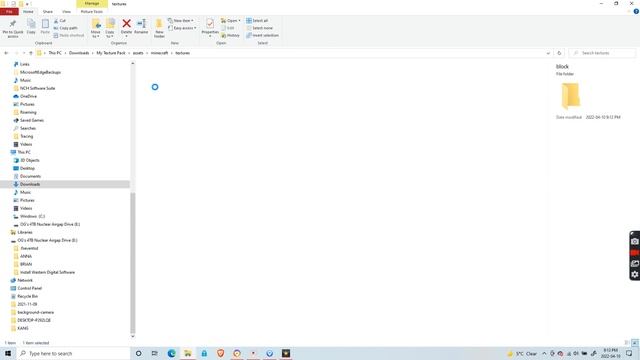Click My Texture Pack in address breadcrumb
Image resolution: width=640 pixels, height=360 pixels.
click(111, 53)
